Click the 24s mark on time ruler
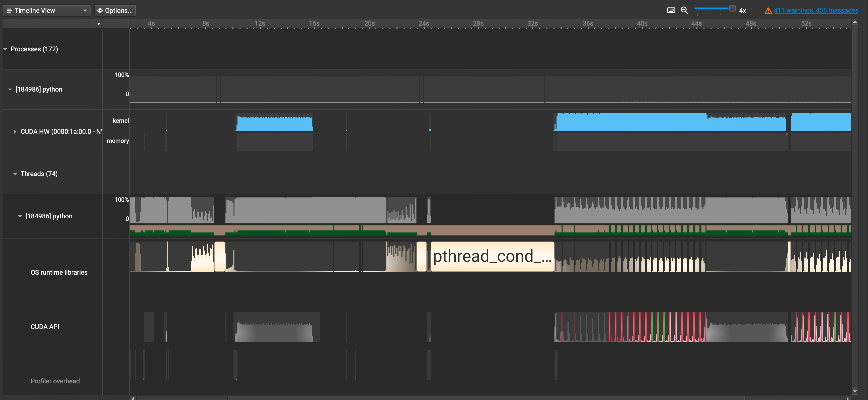The width and height of the screenshot is (868, 400). tap(423, 23)
